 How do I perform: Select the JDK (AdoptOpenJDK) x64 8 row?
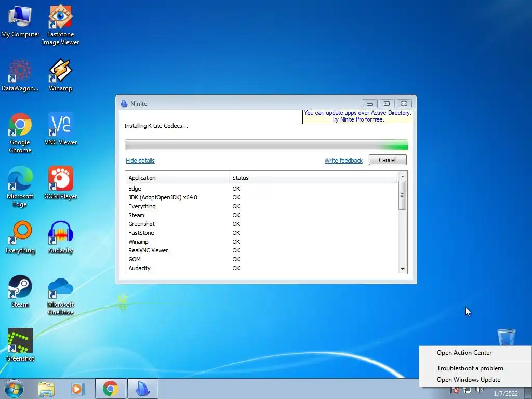click(261, 197)
